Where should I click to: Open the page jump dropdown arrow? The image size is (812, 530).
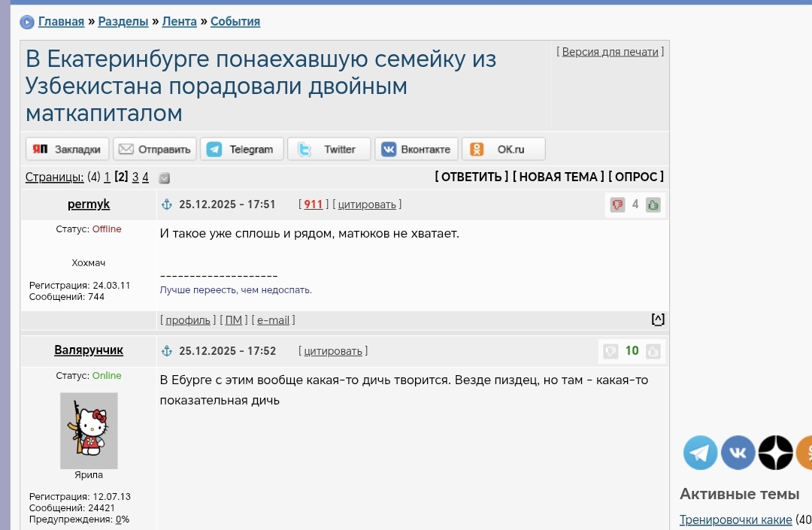165,178
